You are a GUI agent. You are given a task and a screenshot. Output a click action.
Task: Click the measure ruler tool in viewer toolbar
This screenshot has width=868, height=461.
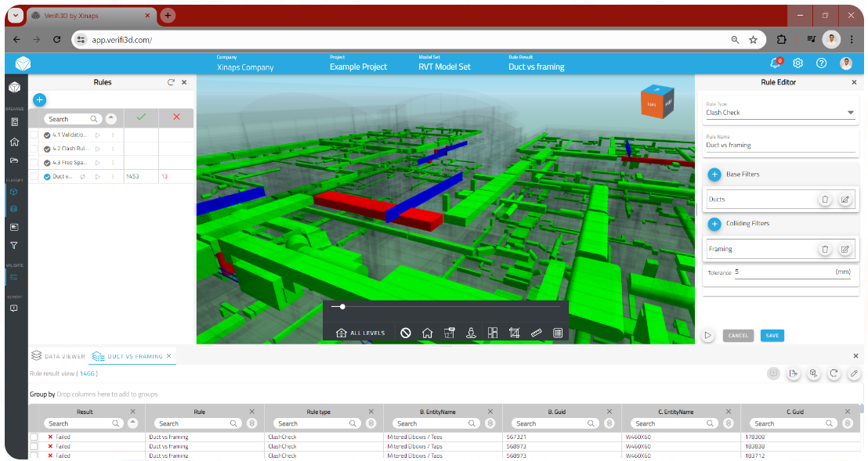536,333
